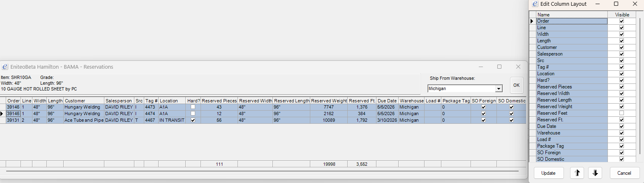This screenshot has width=644, height=183.
Task: Toggle Visible checkbox for Salesperson
Action: [x=621, y=54]
